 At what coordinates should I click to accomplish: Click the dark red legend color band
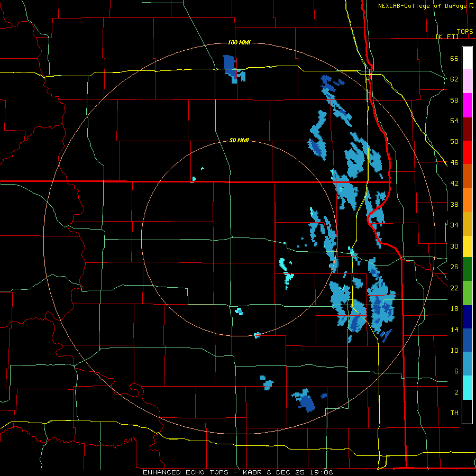pos(467,129)
